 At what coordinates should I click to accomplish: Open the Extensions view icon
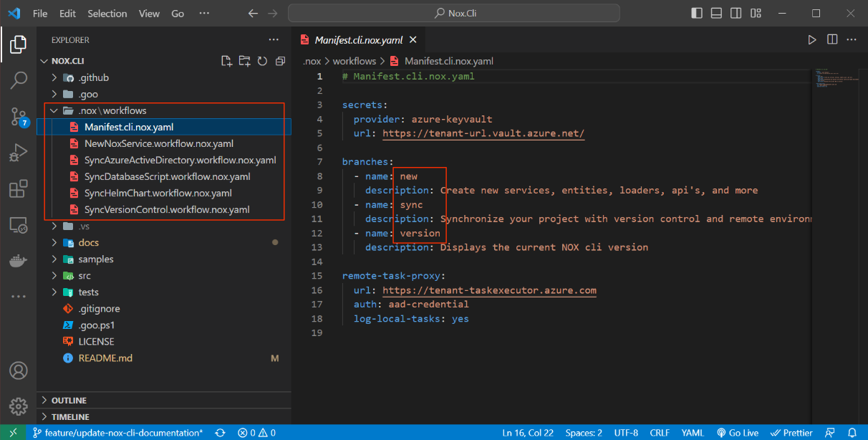click(x=19, y=189)
